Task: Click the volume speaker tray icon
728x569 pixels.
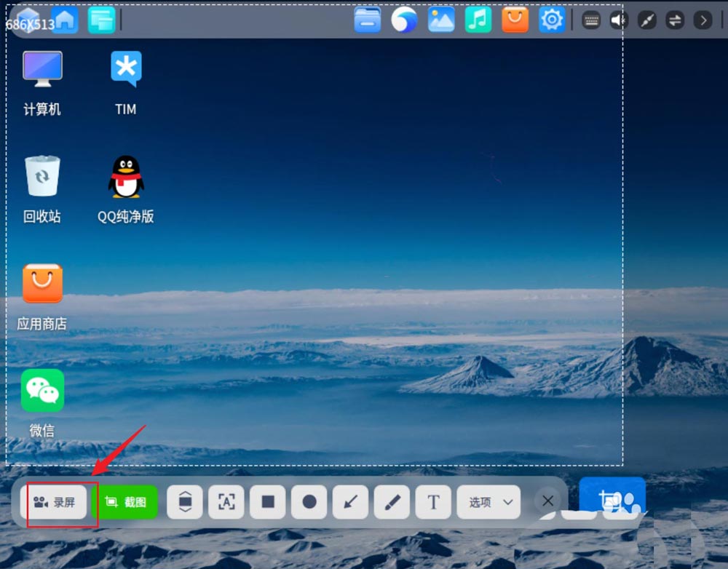Action: click(x=619, y=20)
